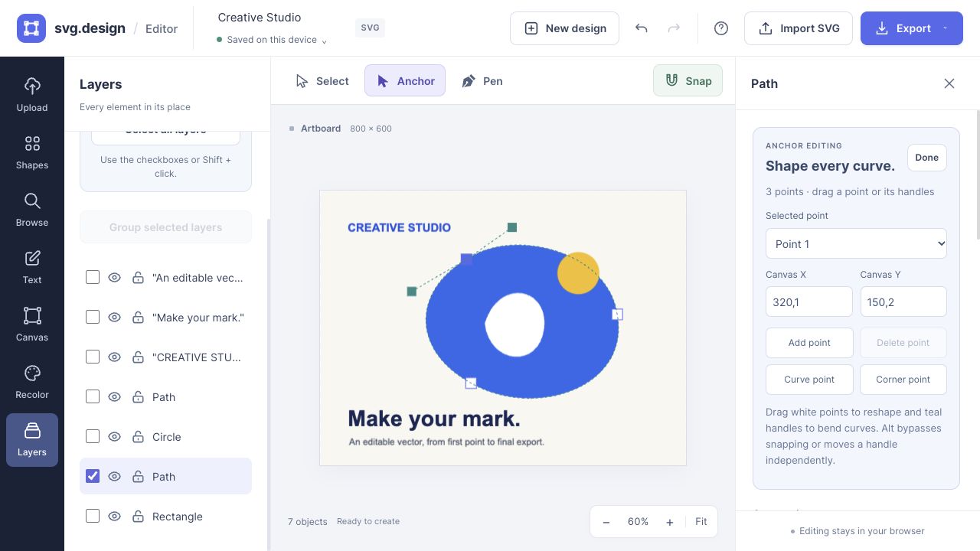Screen dimensions: 980x551
Task: Close the Path panel
Action: click(949, 83)
